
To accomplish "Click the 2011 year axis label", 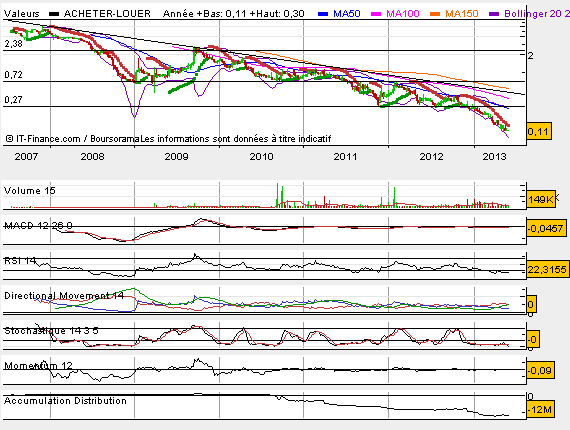I will pos(345,157).
